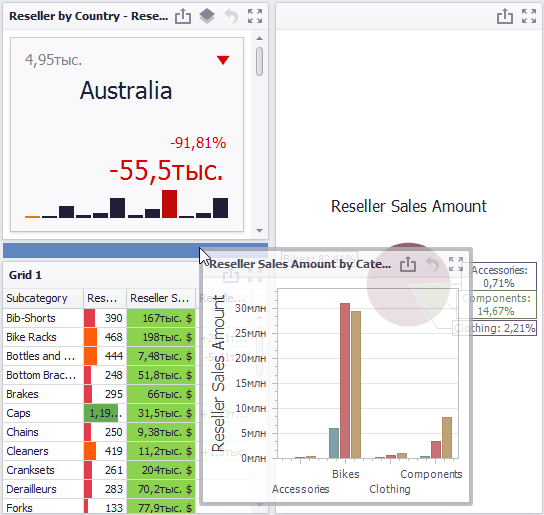Click the 167тыс. $ cell
This screenshot has width=544, height=515.
coord(161,318)
